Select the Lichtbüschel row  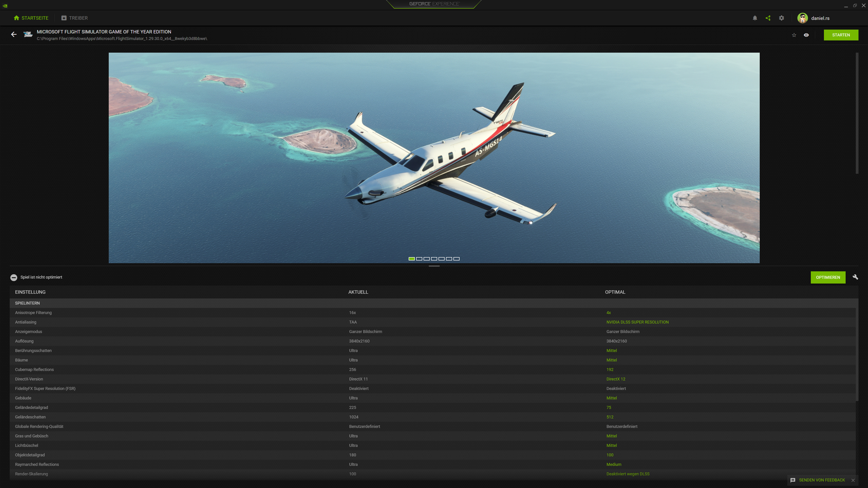point(433,446)
